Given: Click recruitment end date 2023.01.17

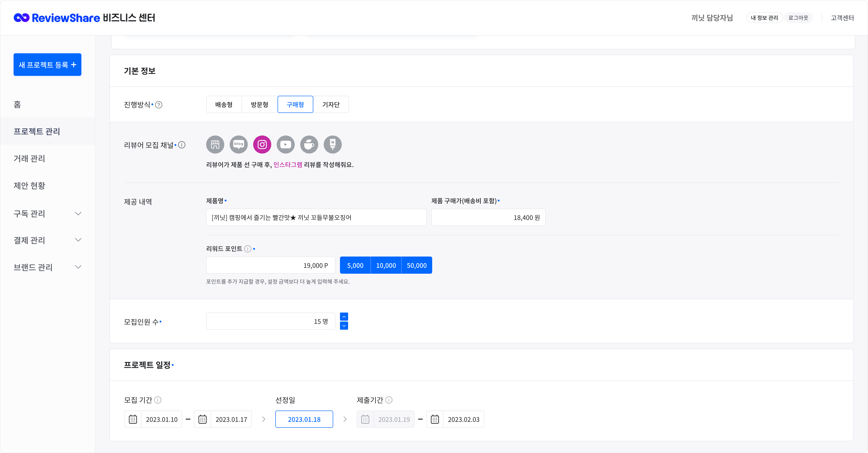Looking at the screenshot, I should pyautogui.click(x=231, y=420).
